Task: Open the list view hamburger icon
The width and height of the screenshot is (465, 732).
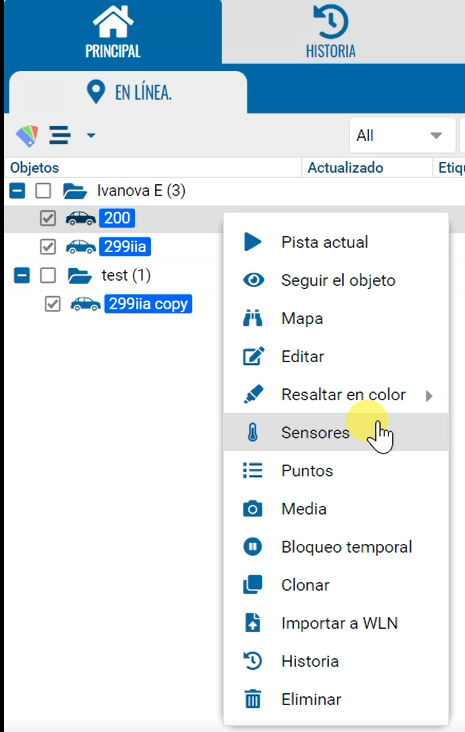Action: tap(60, 135)
